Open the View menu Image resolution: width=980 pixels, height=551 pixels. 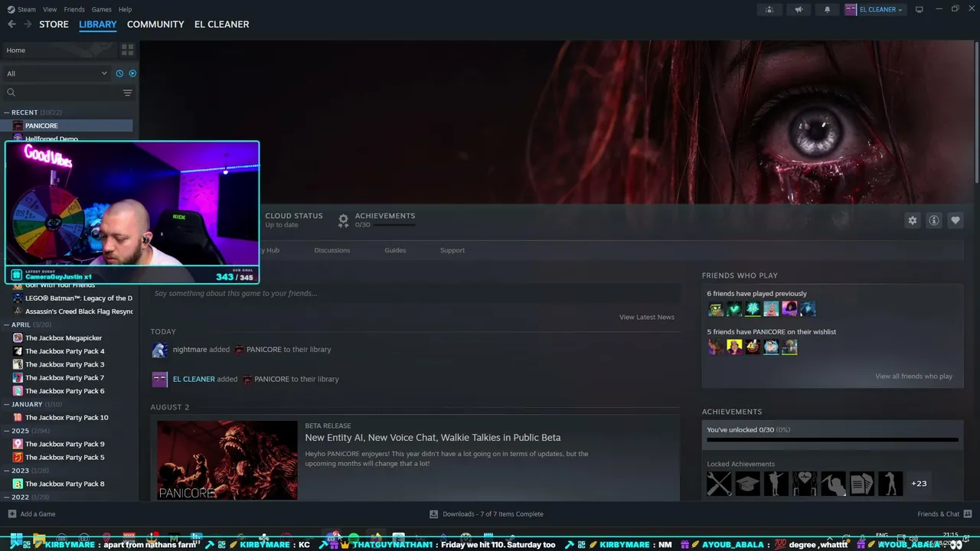(x=50, y=9)
